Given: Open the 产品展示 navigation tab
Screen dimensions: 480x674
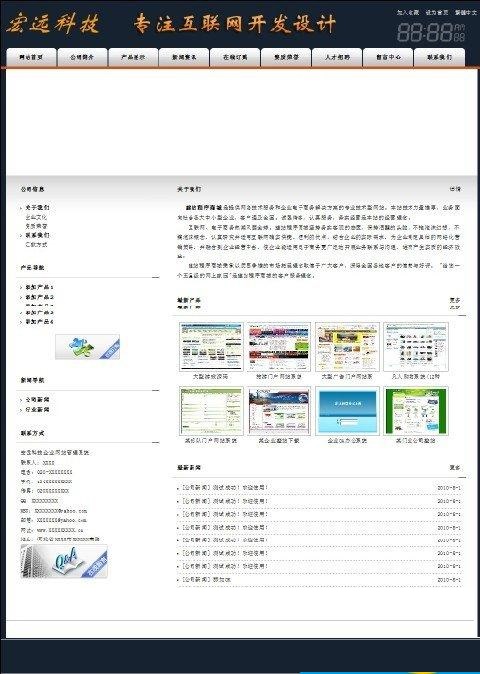Looking at the screenshot, I should 133,57.
